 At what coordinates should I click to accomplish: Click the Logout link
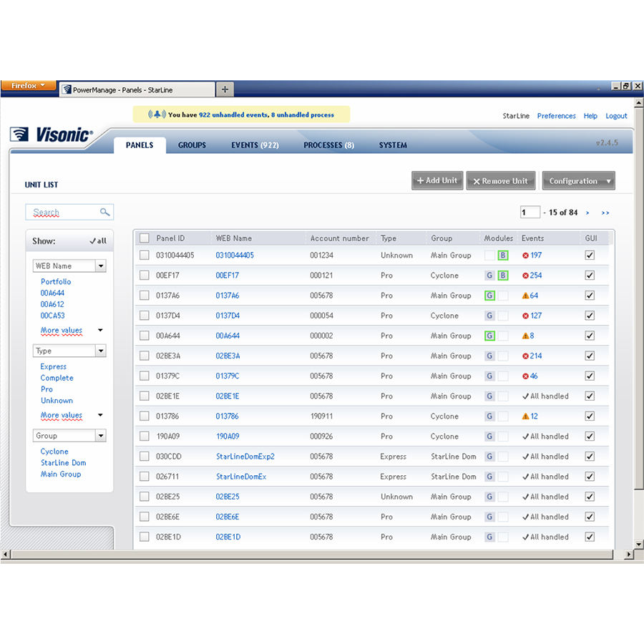[x=616, y=116]
